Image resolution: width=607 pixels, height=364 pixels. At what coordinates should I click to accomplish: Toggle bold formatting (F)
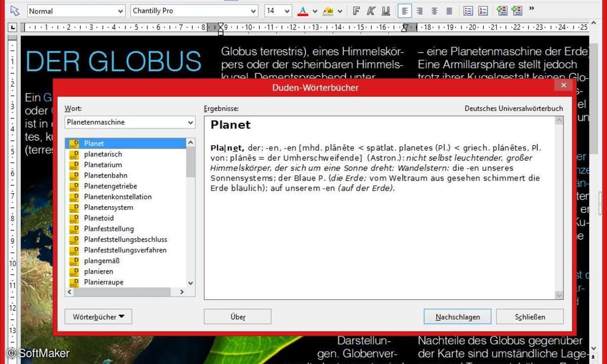pyautogui.click(x=357, y=11)
